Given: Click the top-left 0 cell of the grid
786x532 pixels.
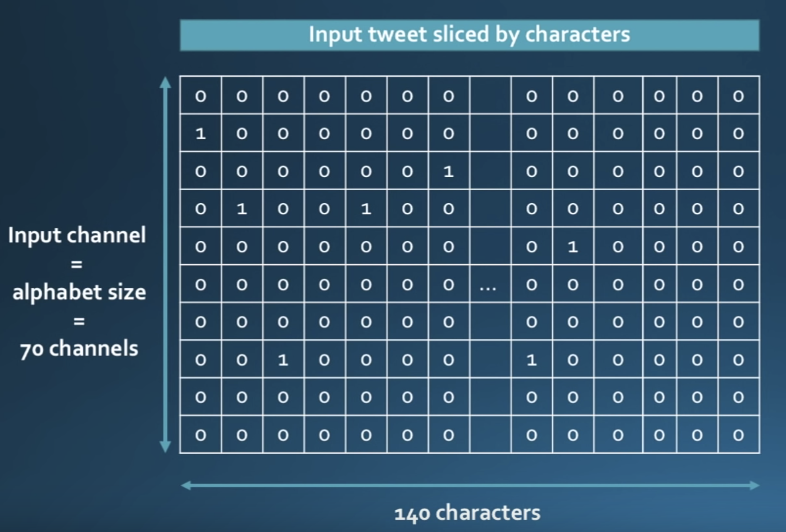Looking at the screenshot, I should click(201, 96).
